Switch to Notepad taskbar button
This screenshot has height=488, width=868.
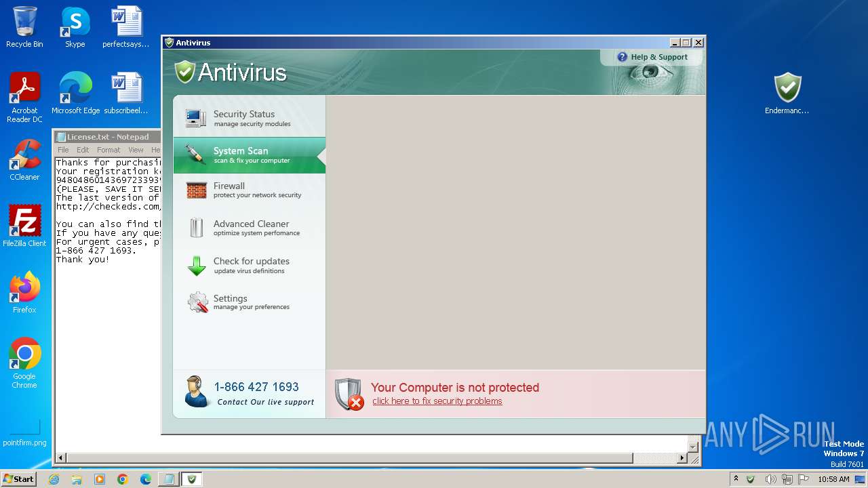(168, 479)
